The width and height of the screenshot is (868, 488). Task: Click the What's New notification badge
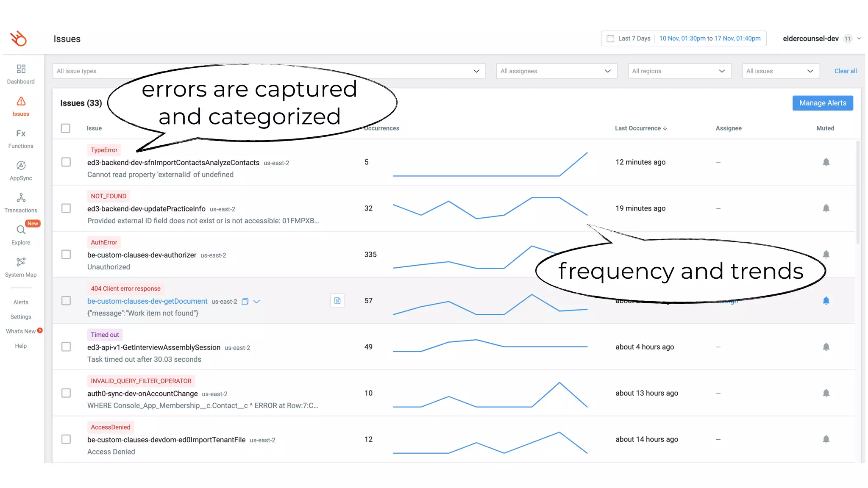pyautogui.click(x=40, y=330)
